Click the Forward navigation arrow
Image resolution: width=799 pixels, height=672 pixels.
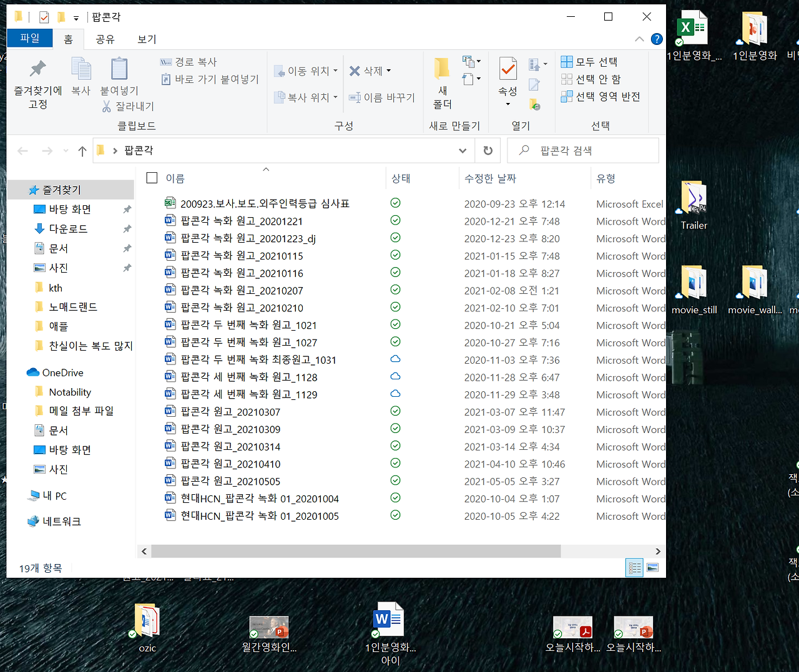[47, 151]
